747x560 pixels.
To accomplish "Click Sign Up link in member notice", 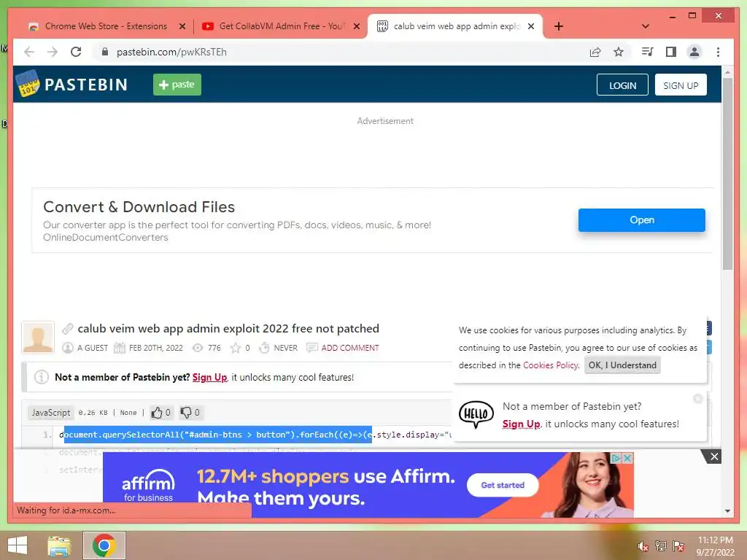I will [x=209, y=377].
